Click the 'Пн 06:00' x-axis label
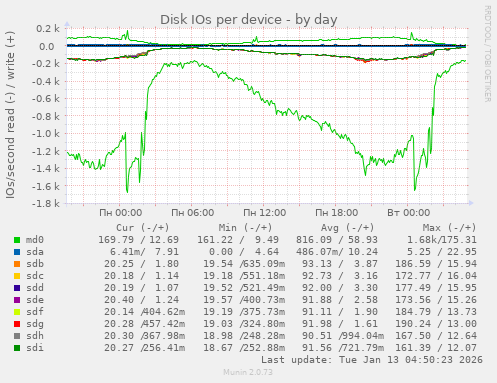This screenshot has width=497, height=383. 192,213
